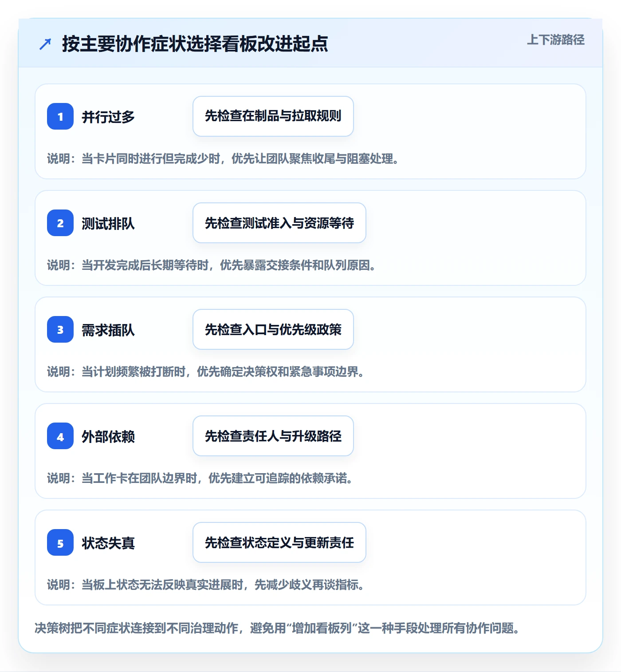Click the footer note beginning 决策树把不同症状
621x672 pixels.
click(277, 628)
